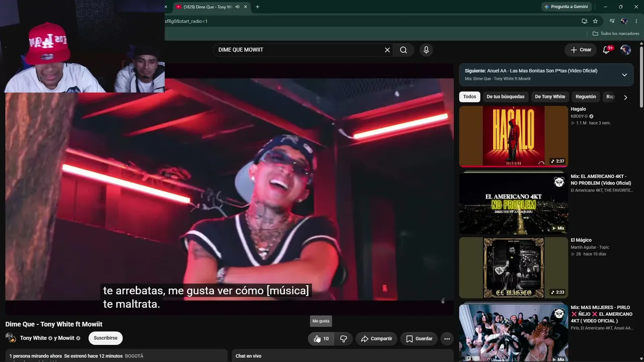The image size is (644, 362).
Task: Click the Chat en vivo header
Action: click(x=249, y=356)
